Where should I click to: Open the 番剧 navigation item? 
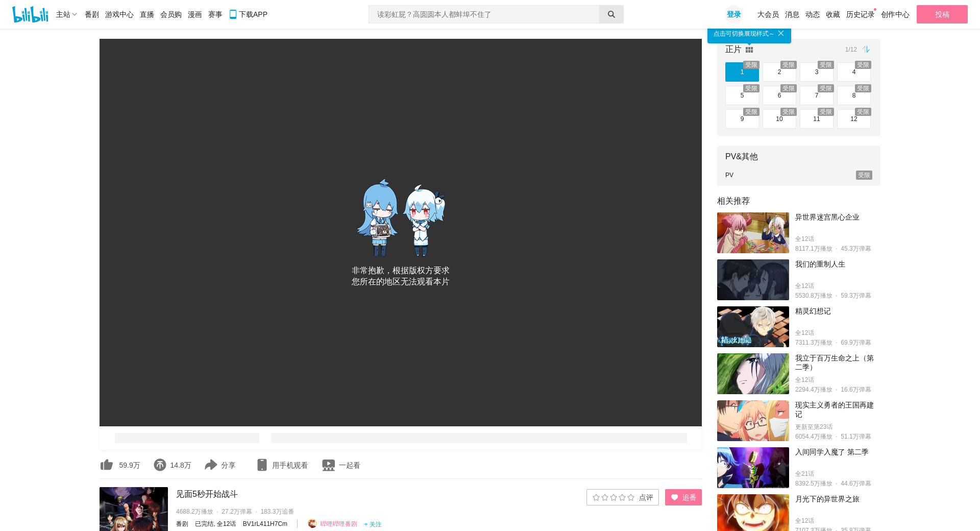pyautogui.click(x=92, y=14)
